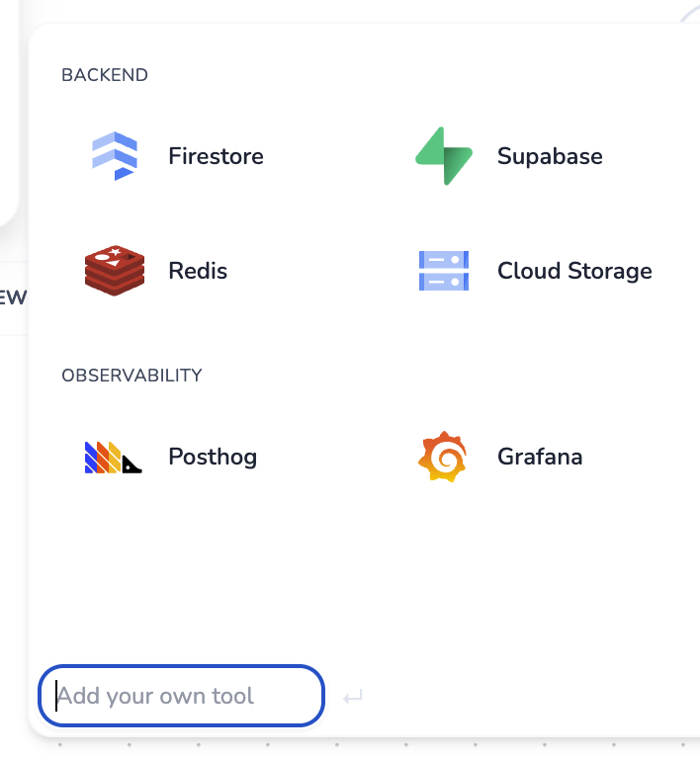Click the orange Grafana swirl icon
The image size is (700, 759).
click(443, 457)
